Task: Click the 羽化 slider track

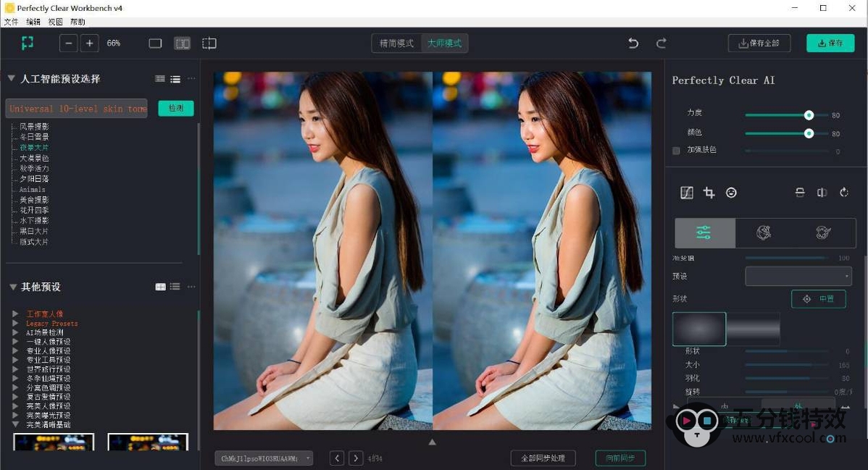Action: click(x=786, y=378)
